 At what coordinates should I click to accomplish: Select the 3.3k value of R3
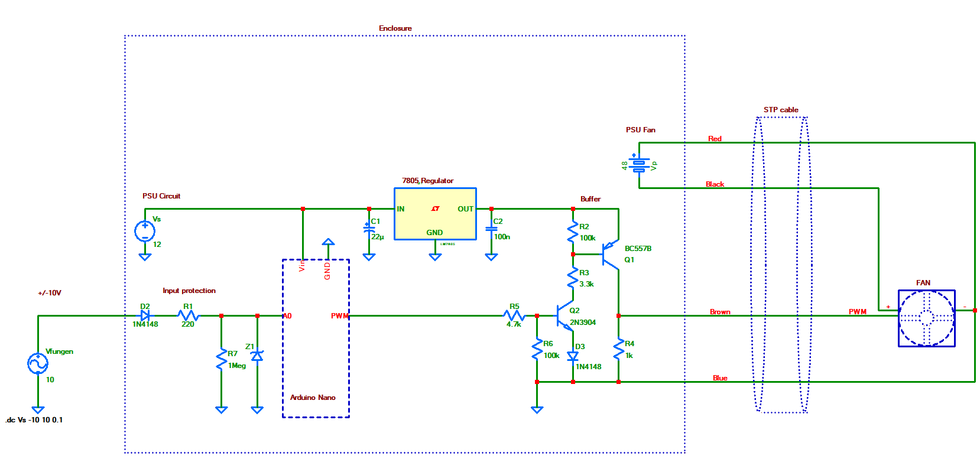pos(586,284)
